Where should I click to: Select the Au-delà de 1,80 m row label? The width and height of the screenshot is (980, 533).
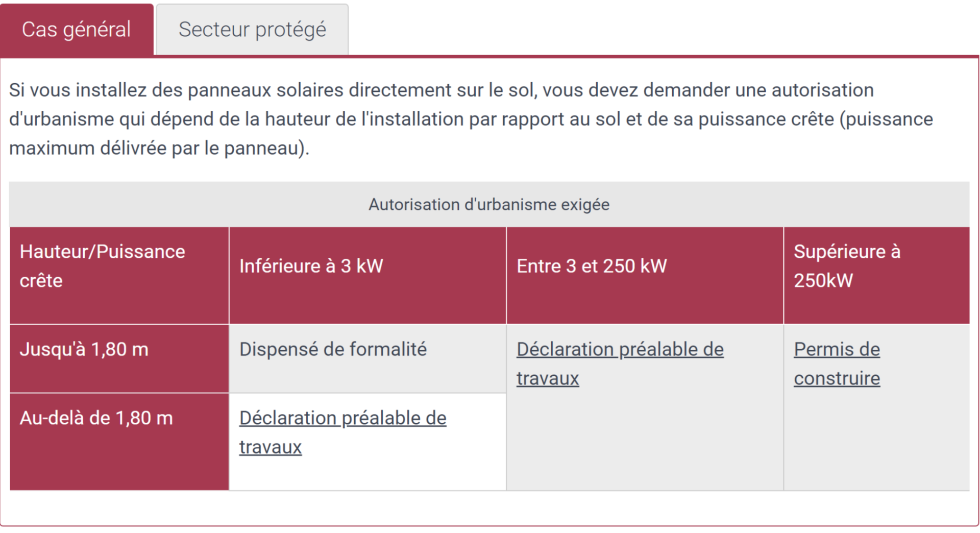[x=96, y=418]
